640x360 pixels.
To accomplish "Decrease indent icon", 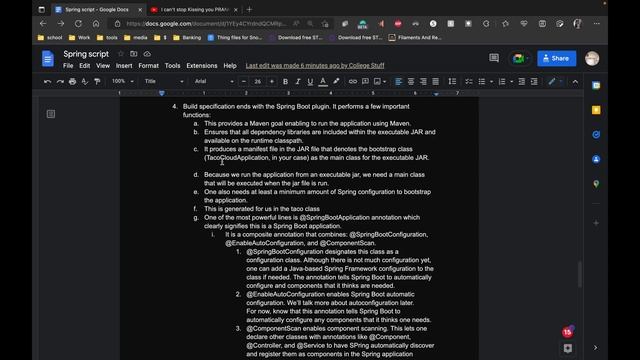I will pyautogui.click(x=521, y=82).
